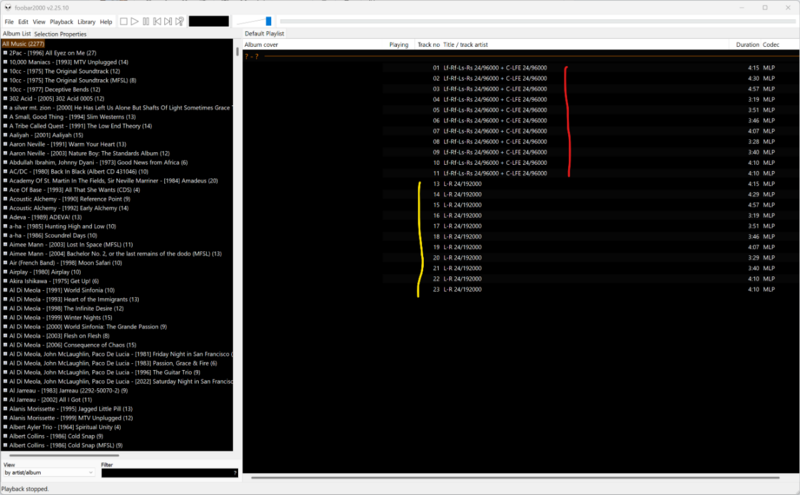Select Air Moon Safari album
Screen dimensions: 800x495
[65, 263]
